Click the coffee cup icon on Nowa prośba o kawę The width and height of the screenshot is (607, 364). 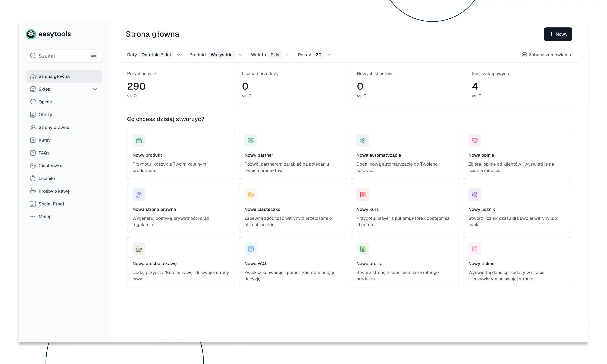[139, 249]
